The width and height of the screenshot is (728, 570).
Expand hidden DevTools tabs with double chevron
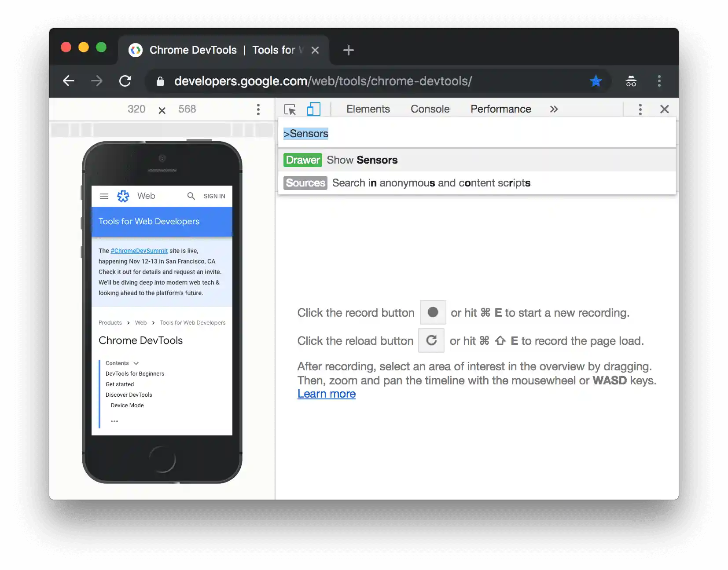tap(554, 109)
